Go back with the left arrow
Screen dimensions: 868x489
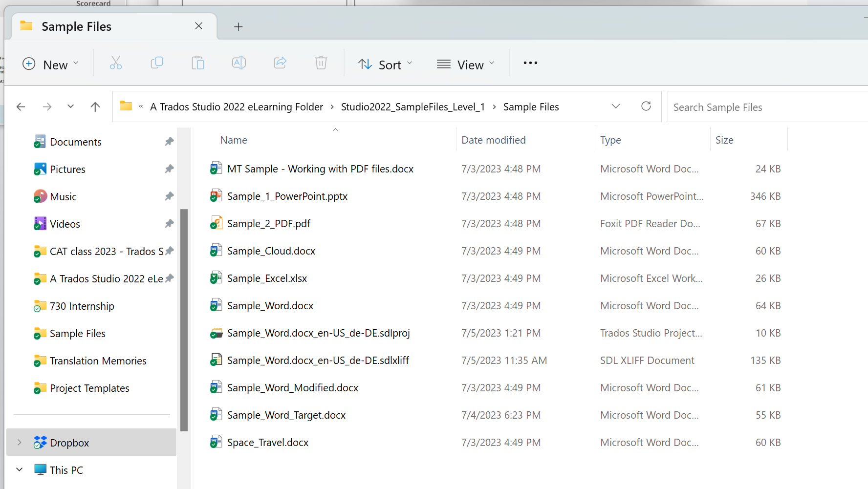click(x=21, y=106)
